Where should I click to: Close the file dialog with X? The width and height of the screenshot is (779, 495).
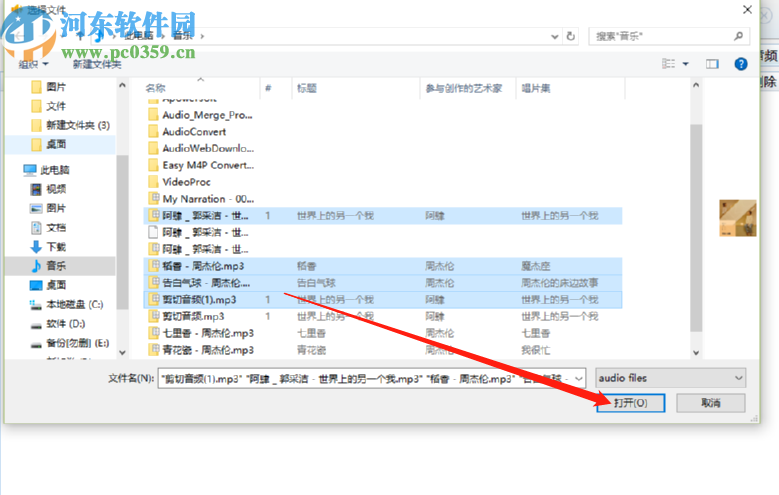point(747,9)
